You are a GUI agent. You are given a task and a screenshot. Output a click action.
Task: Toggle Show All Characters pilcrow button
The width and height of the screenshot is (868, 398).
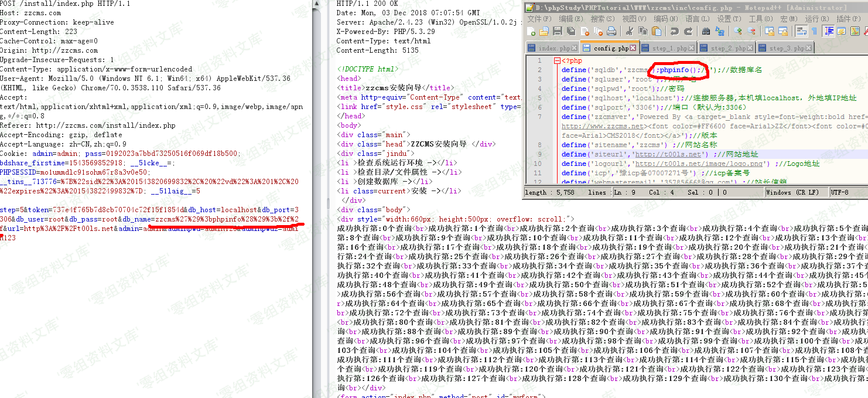[814, 31]
